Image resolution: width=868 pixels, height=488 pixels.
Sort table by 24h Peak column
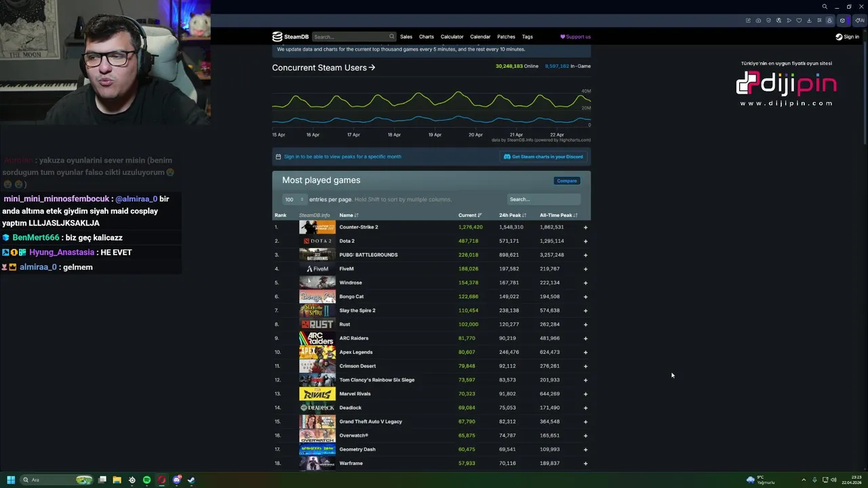click(513, 216)
